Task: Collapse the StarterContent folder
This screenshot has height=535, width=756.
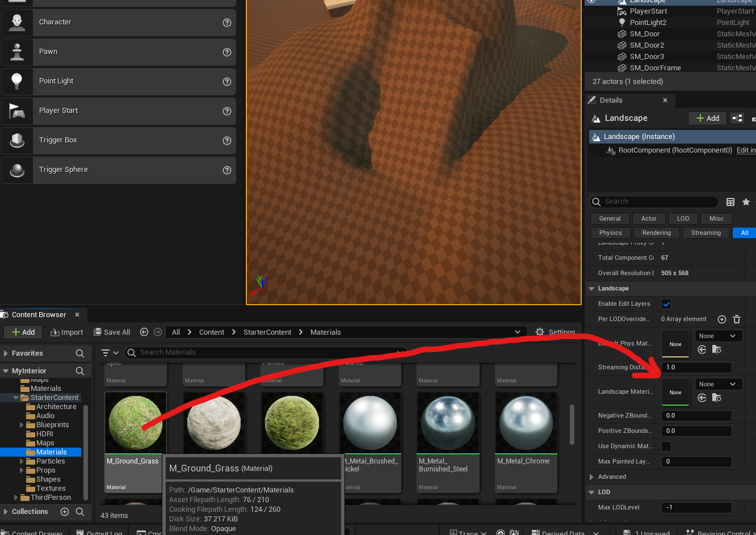Action: tap(16, 398)
